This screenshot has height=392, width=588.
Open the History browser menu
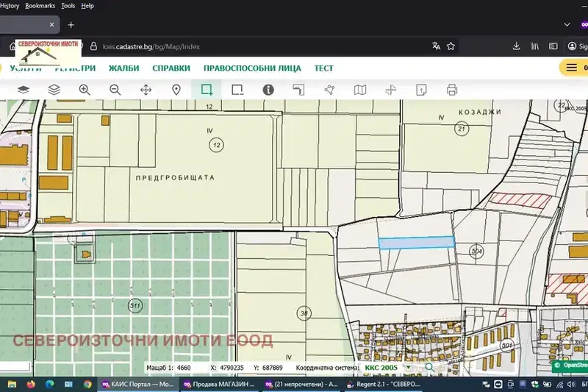(x=10, y=6)
